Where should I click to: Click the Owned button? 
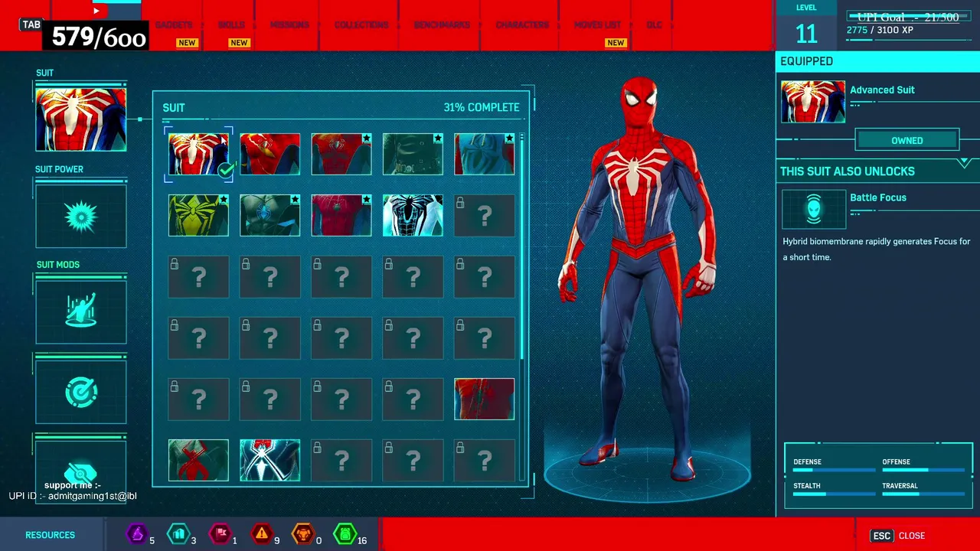click(x=907, y=140)
